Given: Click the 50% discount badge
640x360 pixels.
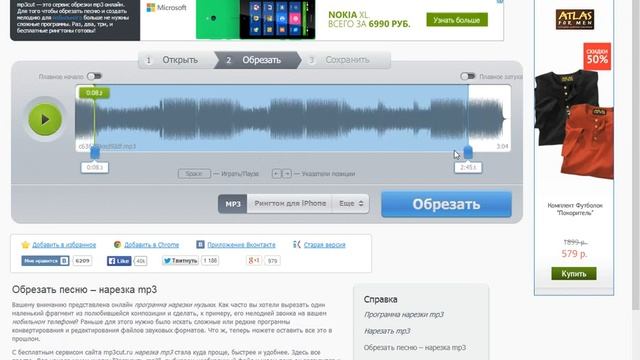Looking at the screenshot, I should click(597, 56).
